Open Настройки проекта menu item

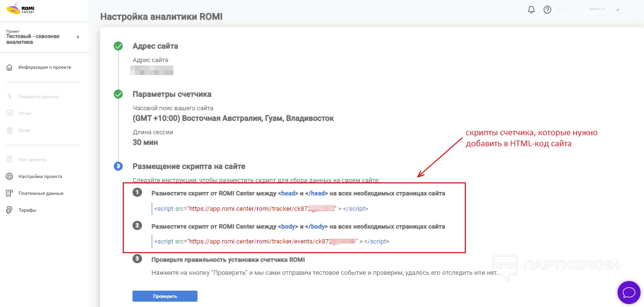(40, 177)
